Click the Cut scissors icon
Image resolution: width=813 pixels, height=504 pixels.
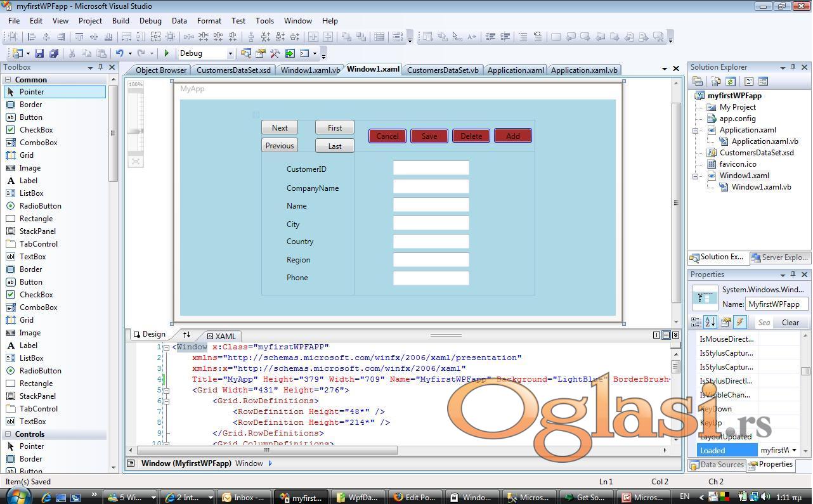(72, 54)
